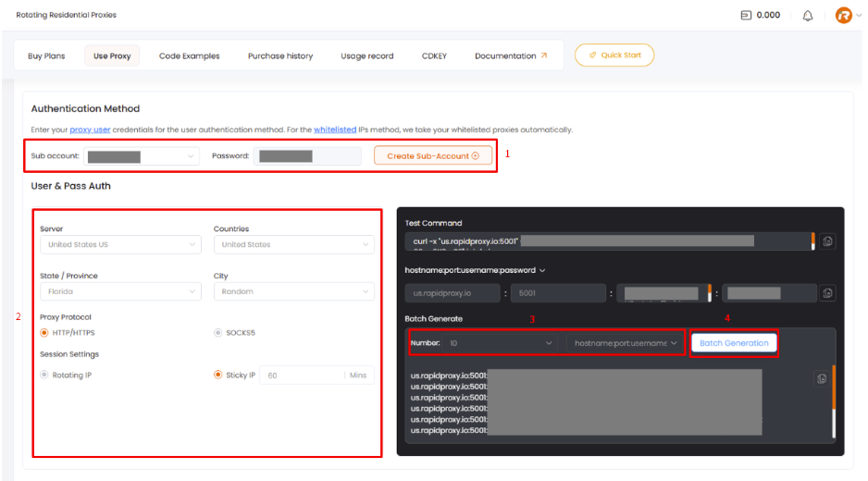Open the CDKEY tab
This screenshot has height=481, width=868.
coord(434,55)
